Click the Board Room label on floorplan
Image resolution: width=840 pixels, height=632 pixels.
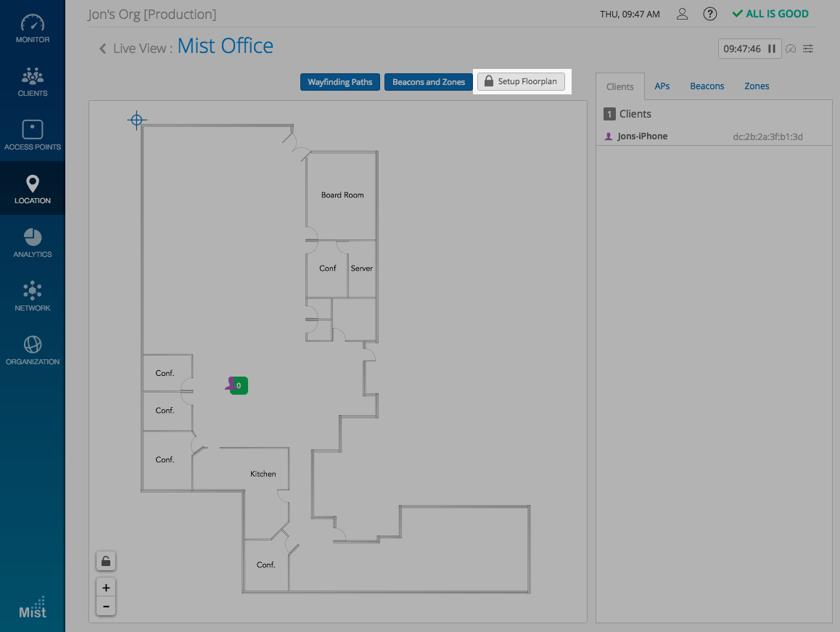pos(342,195)
